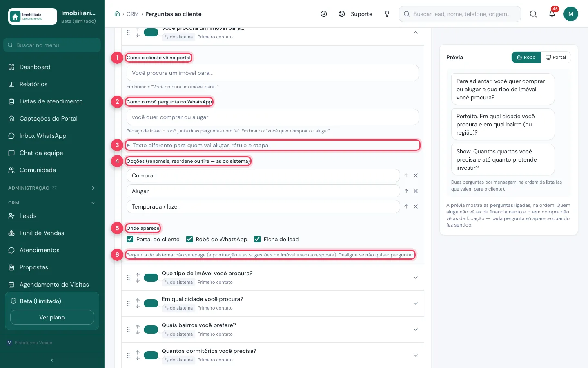Switch preview to Robô tab

pos(526,57)
